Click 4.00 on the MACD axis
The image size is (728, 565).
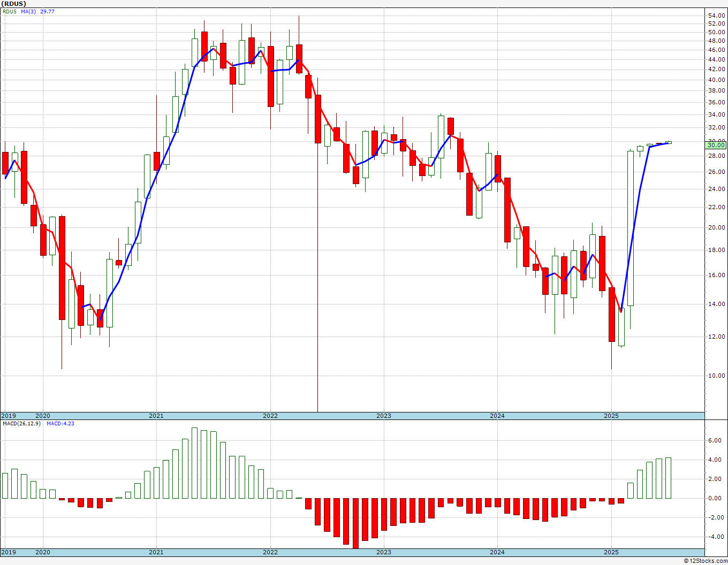(715, 460)
